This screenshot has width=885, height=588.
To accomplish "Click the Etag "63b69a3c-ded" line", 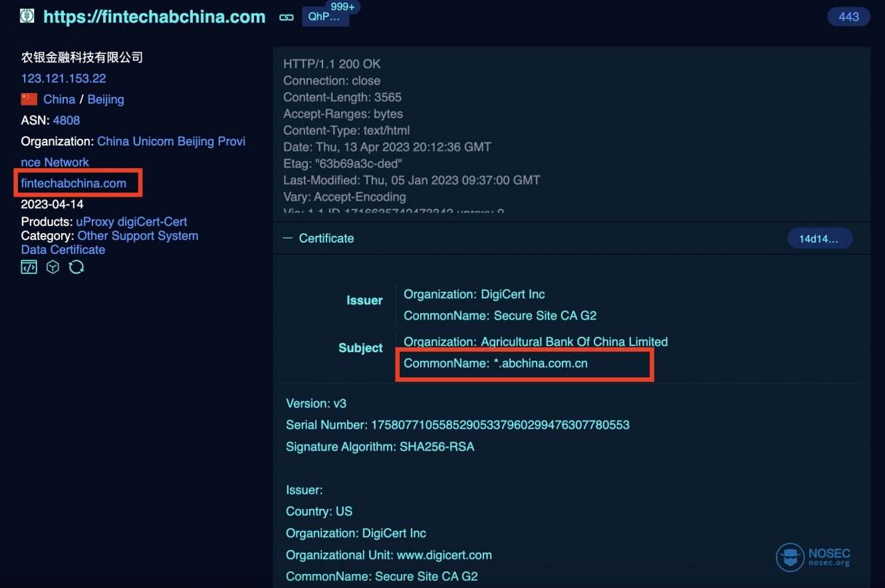I will 342,164.
